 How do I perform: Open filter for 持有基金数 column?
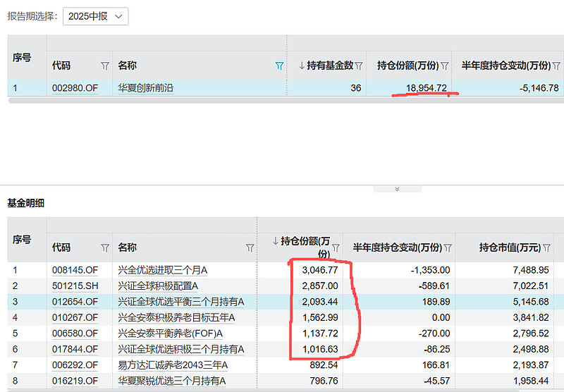click(x=359, y=66)
